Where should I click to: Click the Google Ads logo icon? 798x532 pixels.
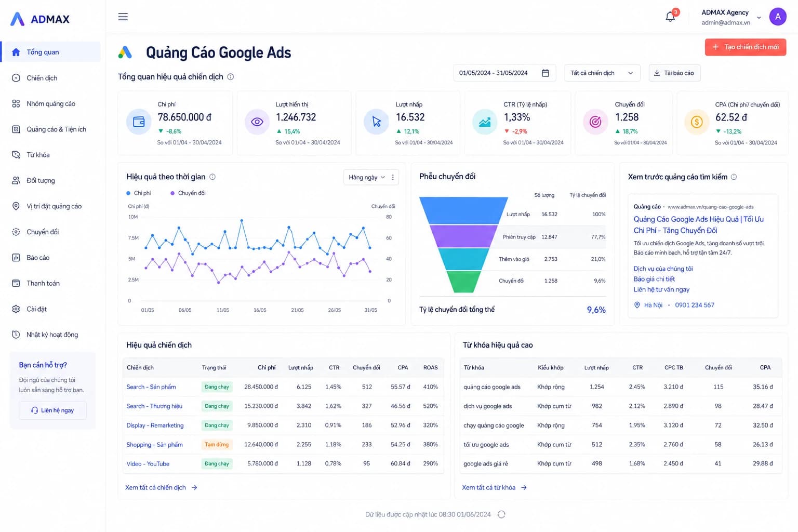point(125,52)
